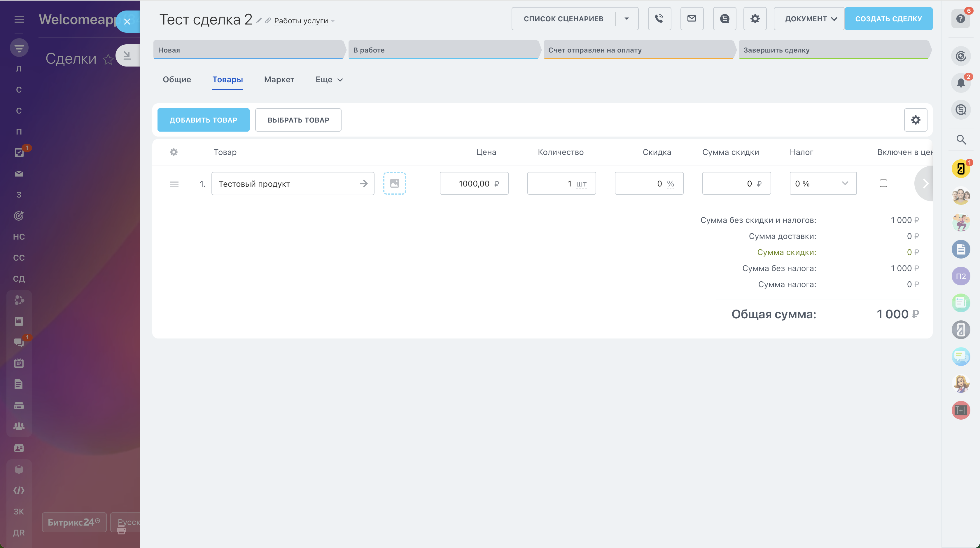Open notifications bell in right sidebar
Screen dimensions: 980x548
click(x=960, y=83)
